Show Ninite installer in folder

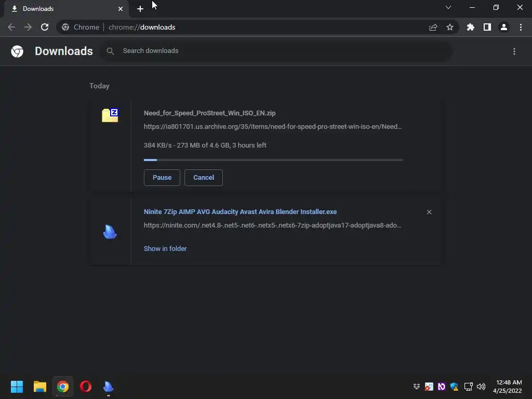tap(165, 249)
